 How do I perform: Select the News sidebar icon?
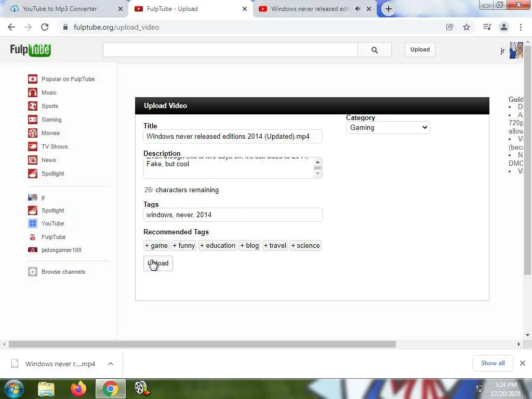(x=33, y=160)
